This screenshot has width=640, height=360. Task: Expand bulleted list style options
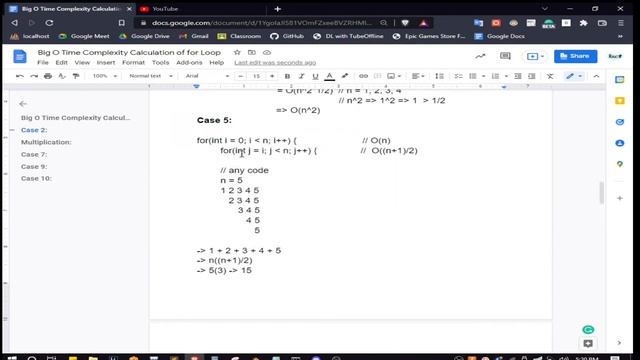(483, 76)
